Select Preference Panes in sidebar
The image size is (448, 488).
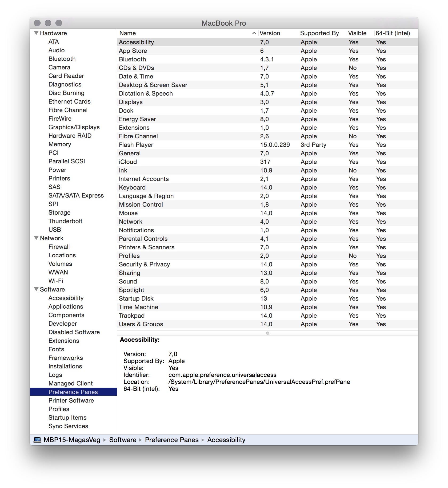[x=73, y=392]
